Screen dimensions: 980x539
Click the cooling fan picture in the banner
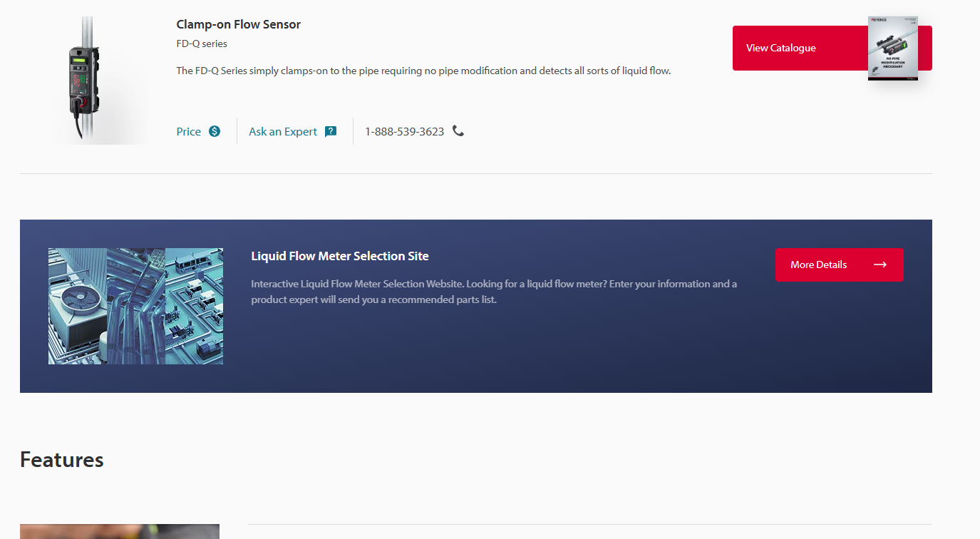point(77,306)
